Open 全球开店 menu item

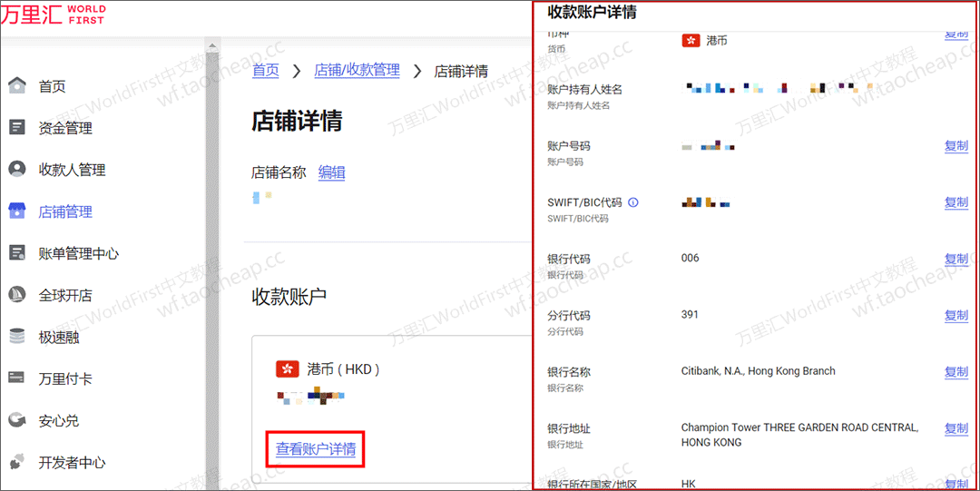[65, 296]
